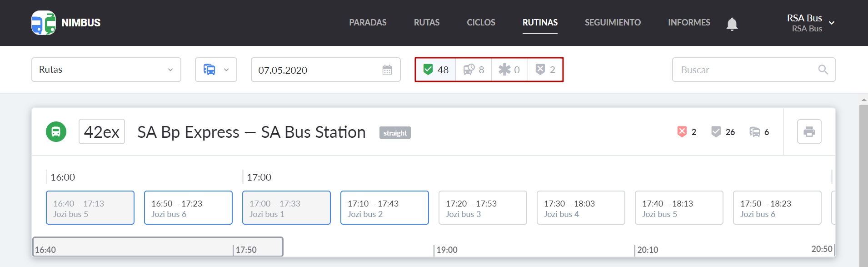This screenshot has height=267, width=868.
Task: Toggle active rides filter showing 8
Action: pyautogui.click(x=474, y=70)
